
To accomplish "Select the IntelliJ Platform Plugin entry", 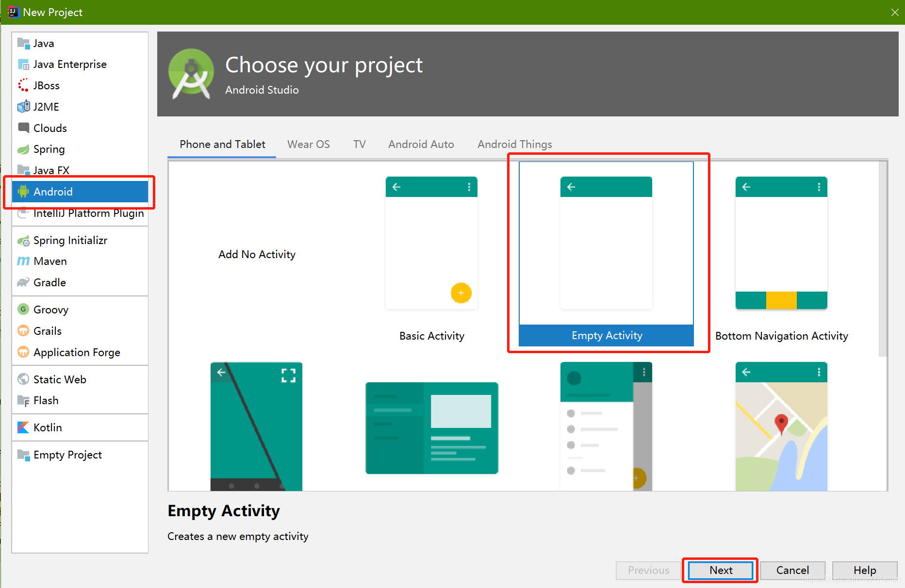I will coord(80,213).
